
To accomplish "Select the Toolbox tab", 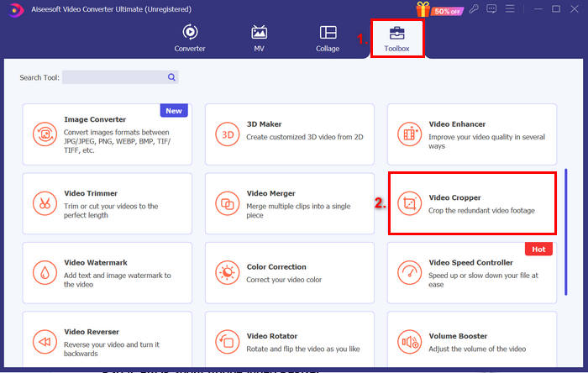I will [396, 39].
